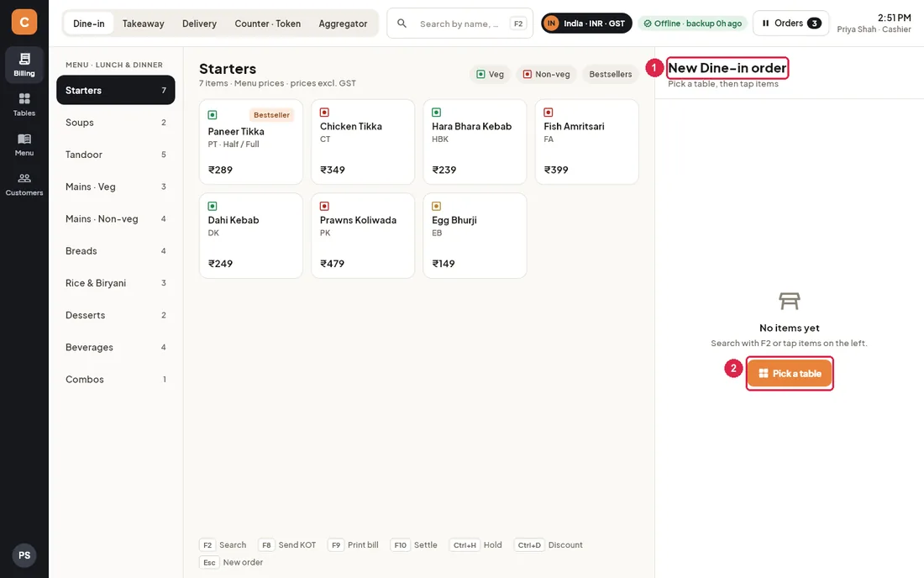Add Paneer Tikka to the order
The image size is (924, 578).
pos(251,142)
